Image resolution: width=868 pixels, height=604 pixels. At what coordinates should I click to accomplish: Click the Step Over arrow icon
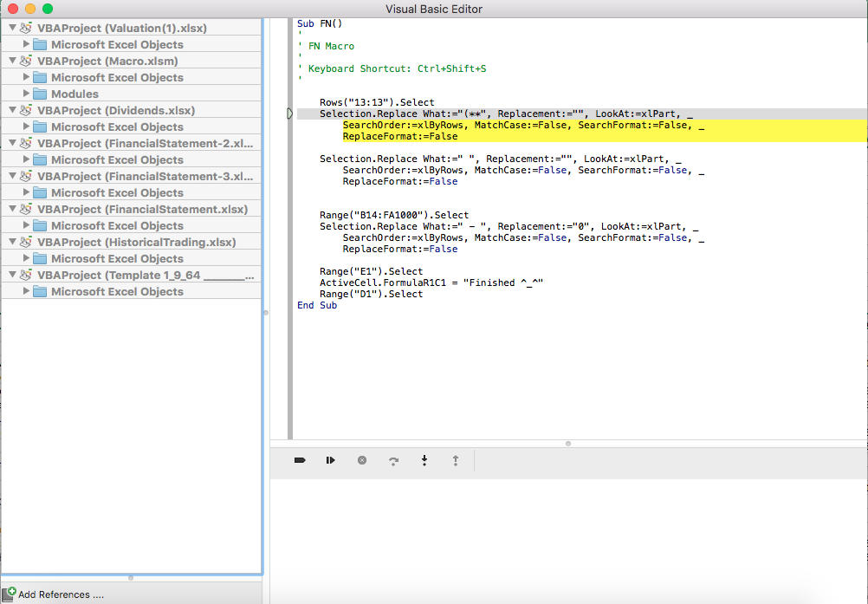pyautogui.click(x=393, y=461)
